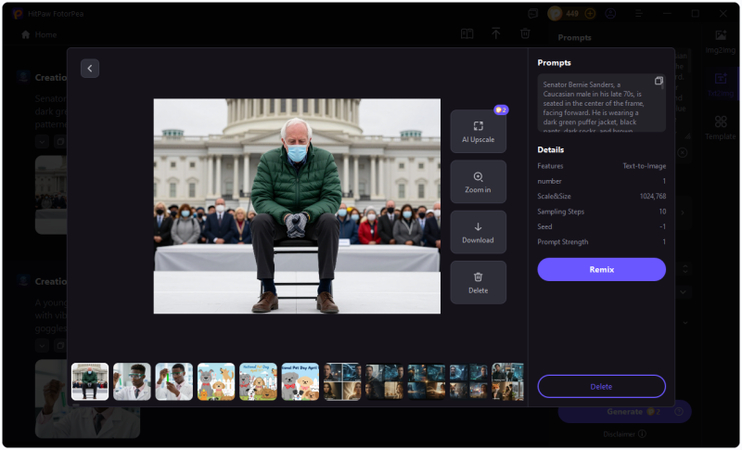Click the Sampling Steps label
The width and height of the screenshot is (742, 450).
coord(561,212)
